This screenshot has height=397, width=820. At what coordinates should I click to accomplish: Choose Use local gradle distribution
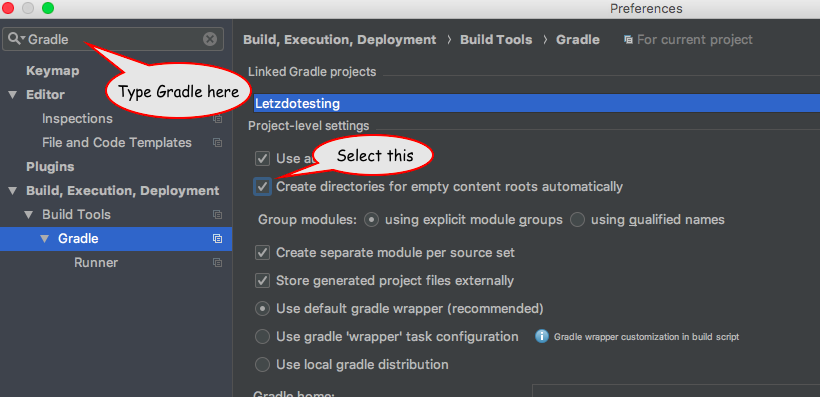(x=262, y=364)
